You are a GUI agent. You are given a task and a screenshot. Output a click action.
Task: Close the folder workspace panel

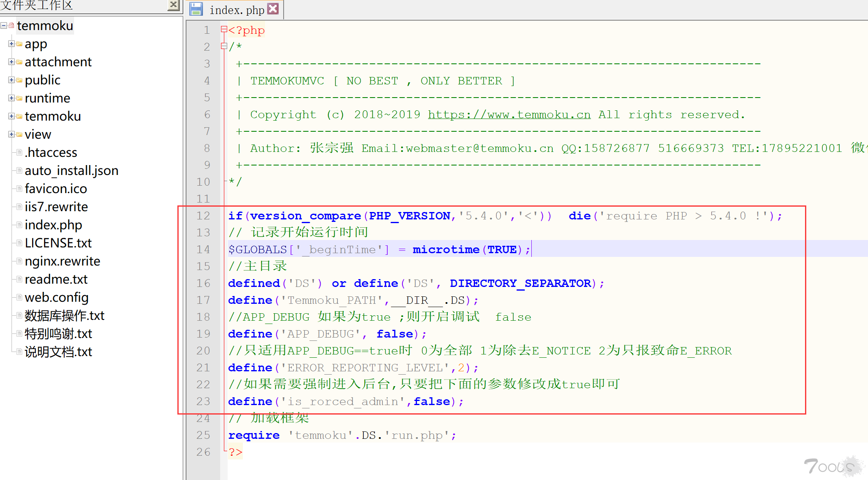pos(174,5)
